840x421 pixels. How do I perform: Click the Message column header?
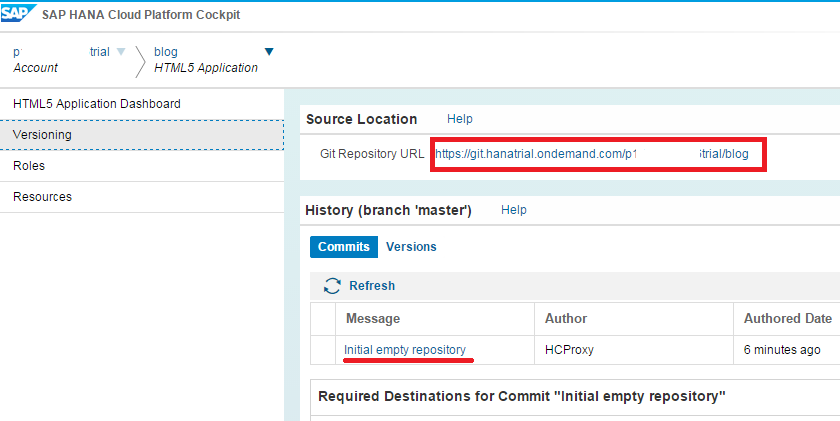(435, 319)
